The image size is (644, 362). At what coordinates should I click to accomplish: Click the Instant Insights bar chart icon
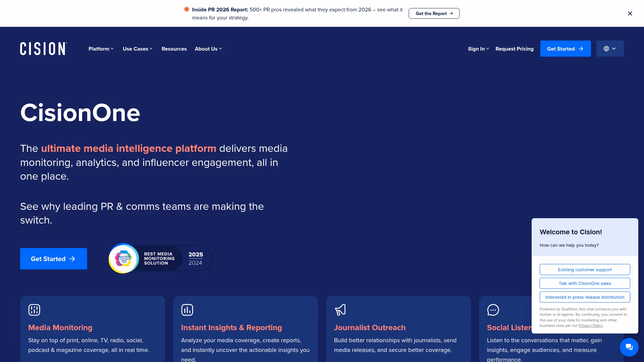(x=187, y=310)
